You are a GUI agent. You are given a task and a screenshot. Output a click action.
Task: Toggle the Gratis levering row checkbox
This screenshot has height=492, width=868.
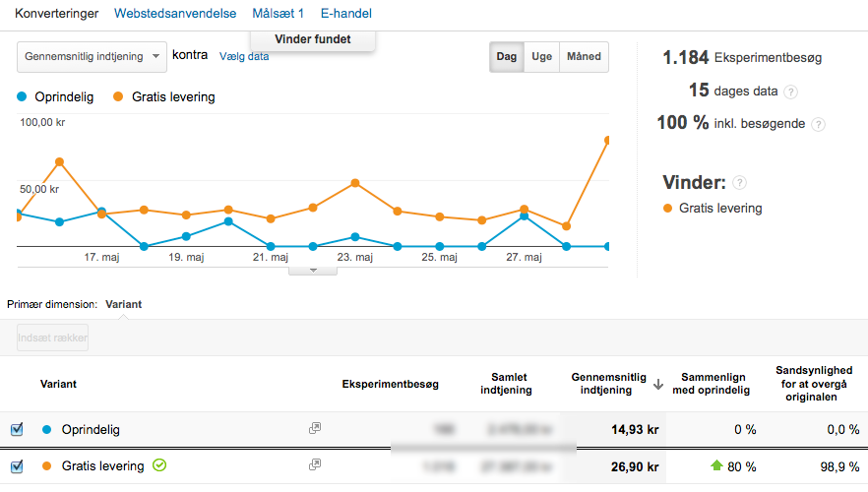coord(17,466)
